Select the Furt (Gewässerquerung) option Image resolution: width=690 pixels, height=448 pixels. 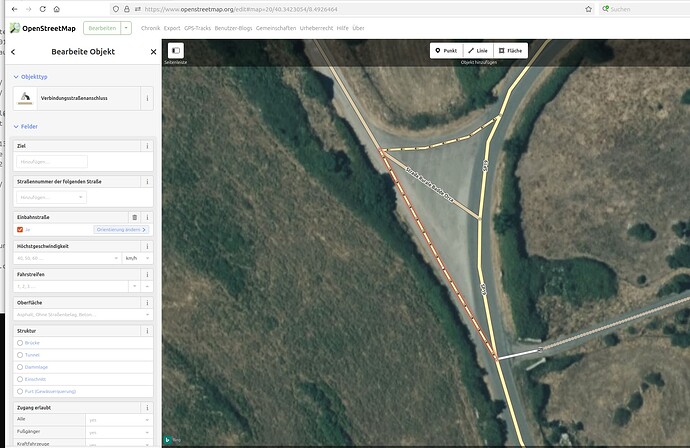pos(20,391)
